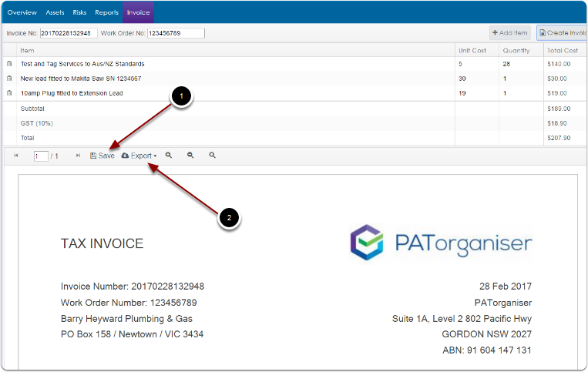Open the Assets tab
The height and width of the screenshot is (372, 588).
click(x=55, y=12)
